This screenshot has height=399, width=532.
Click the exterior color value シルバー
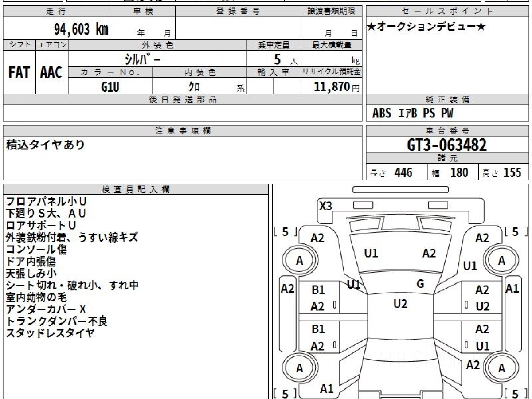click(x=142, y=59)
